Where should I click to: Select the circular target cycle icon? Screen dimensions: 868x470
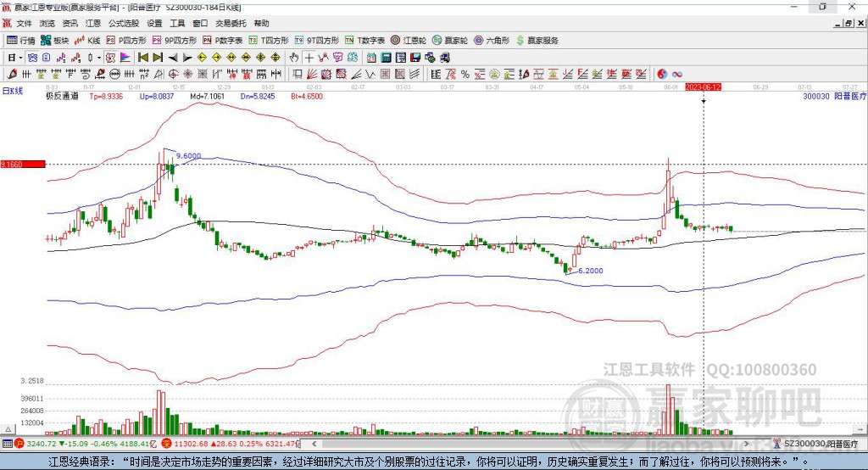[173, 74]
